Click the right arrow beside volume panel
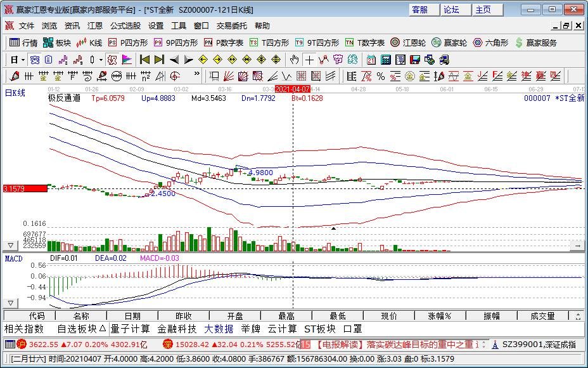Image resolution: width=588 pixels, height=368 pixels. point(577,246)
